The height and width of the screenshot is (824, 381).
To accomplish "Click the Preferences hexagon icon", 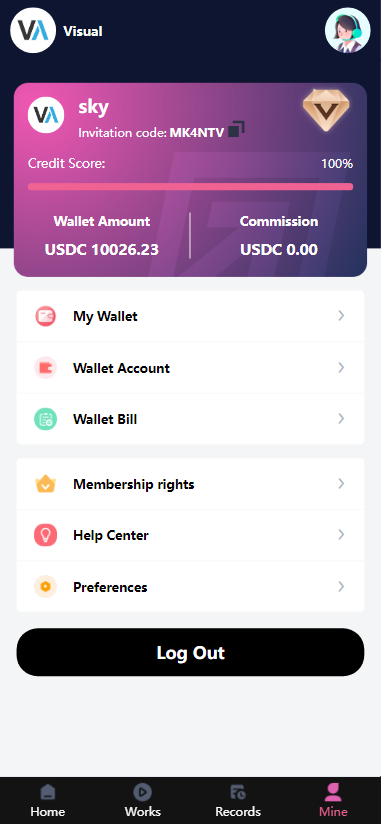I will coord(46,587).
